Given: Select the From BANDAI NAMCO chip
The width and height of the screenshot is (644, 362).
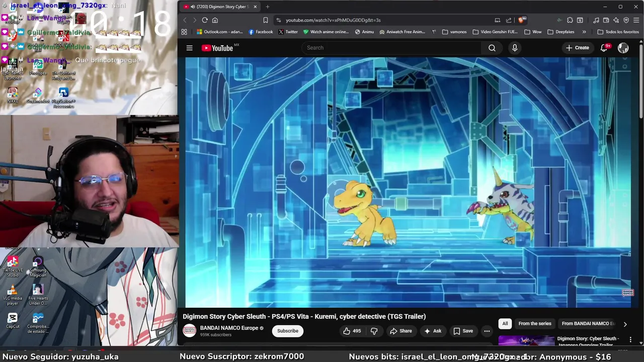Looking at the screenshot, I should coord(588,323).
